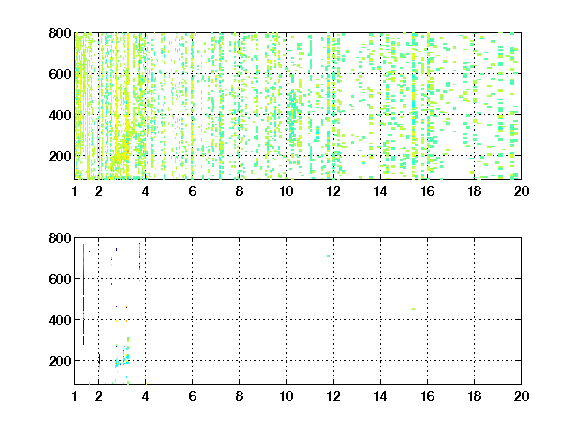Screen dimensions: 576x432
Task: Click y-axis label 400 of lower plot
Action: (60, 320)
